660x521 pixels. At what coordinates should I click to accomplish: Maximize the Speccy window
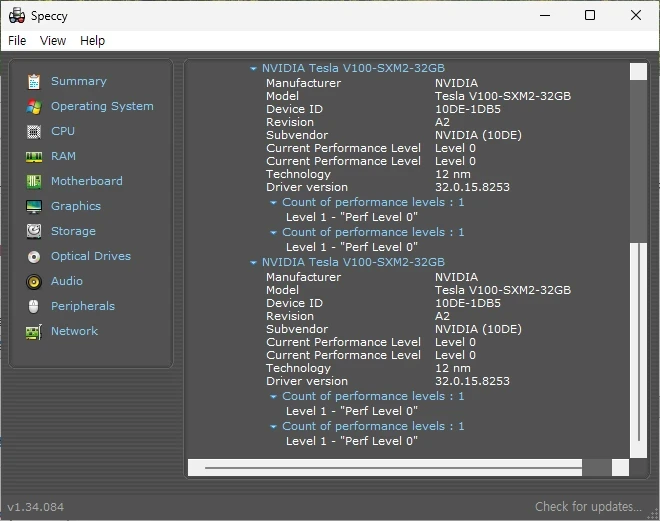click(x=590, y=16)
